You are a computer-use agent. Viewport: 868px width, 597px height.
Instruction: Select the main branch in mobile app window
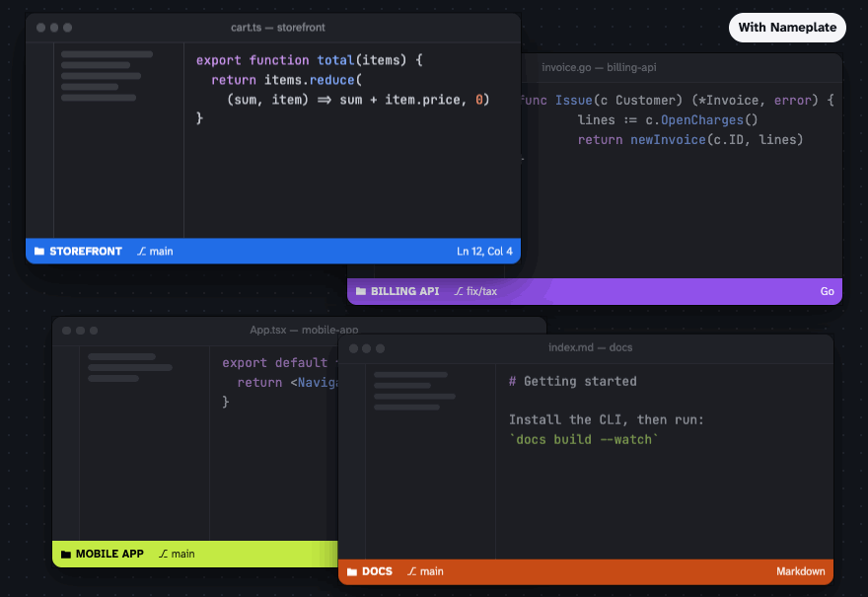(182, 554)
